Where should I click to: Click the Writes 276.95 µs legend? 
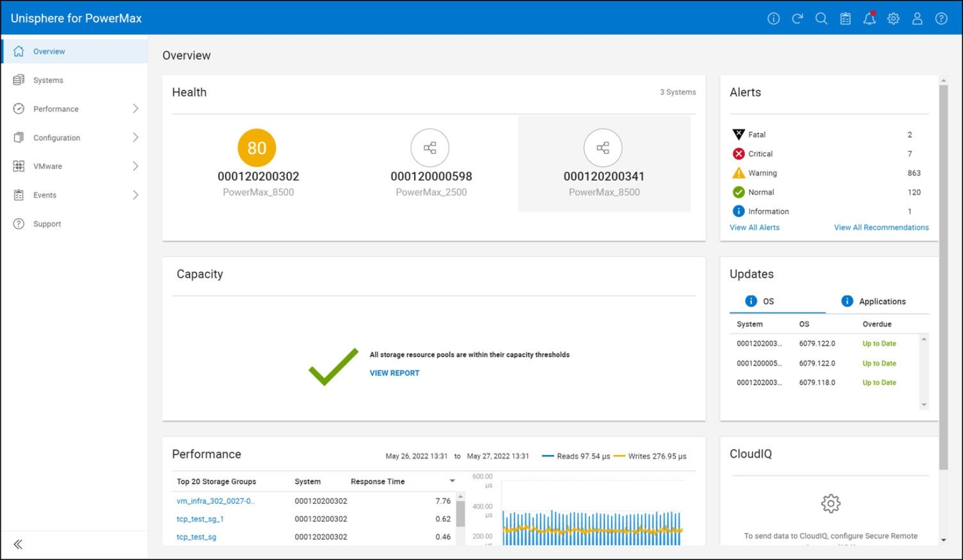(650, 456)
